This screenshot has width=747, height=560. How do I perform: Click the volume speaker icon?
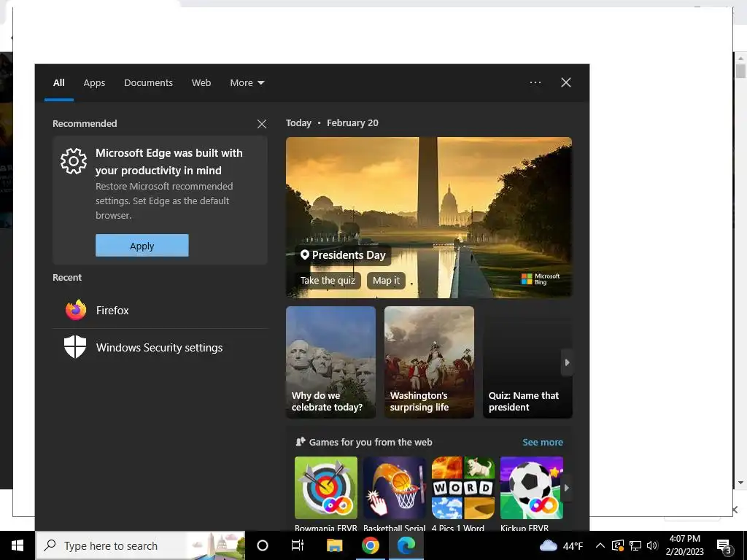click(x=652, y=545)
